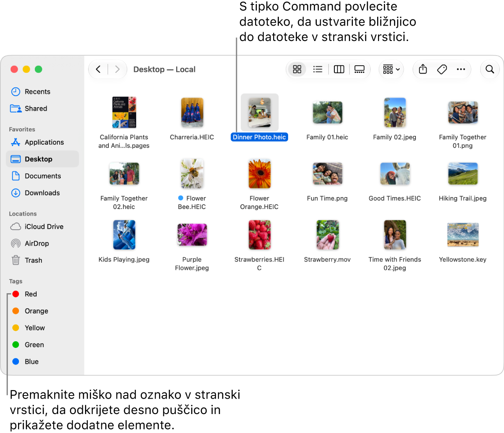Screen dimensions: 504x433
Task: Click the Search magnifier icon
Action: 489,69
